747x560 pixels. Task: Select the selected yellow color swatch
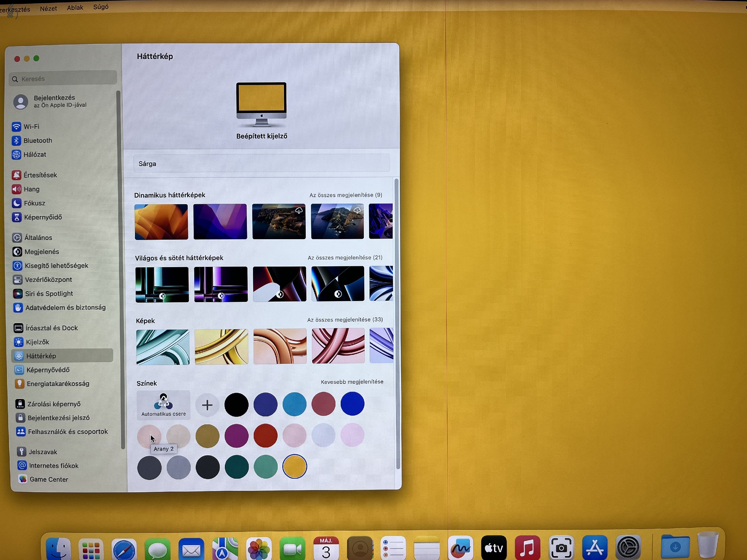(x=295, y=466)
